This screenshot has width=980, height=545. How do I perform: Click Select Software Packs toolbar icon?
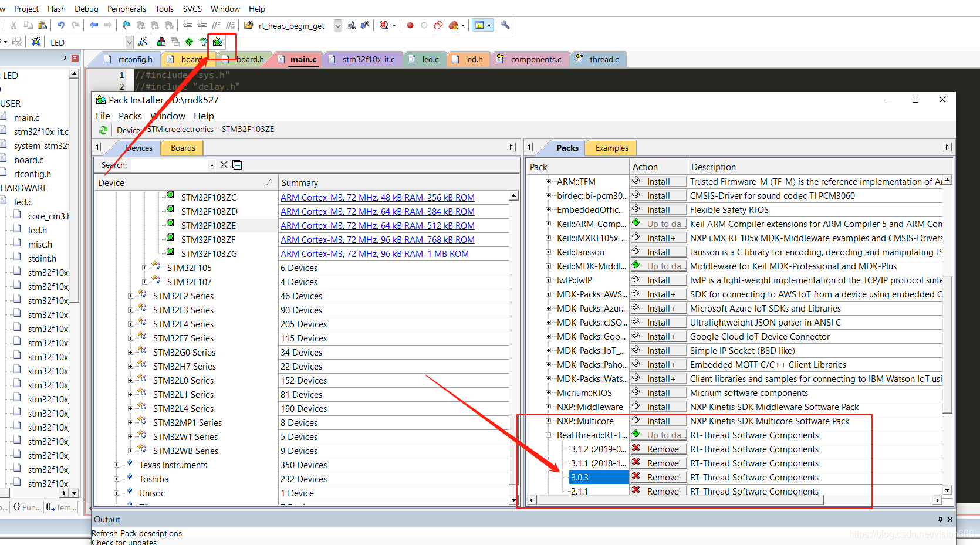(203, 42)
